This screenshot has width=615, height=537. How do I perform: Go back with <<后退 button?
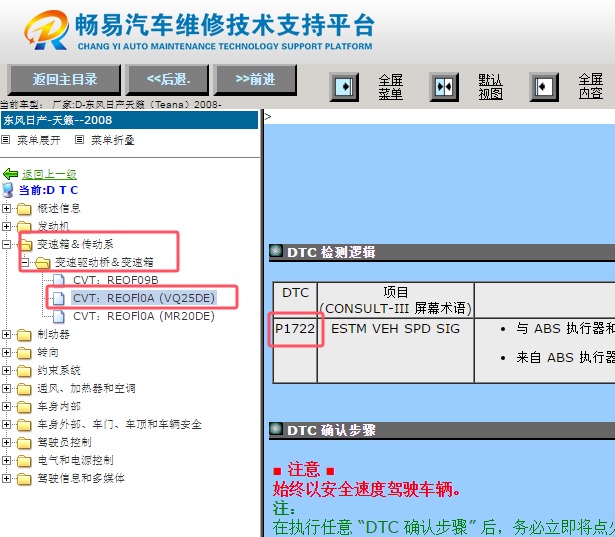168,80
